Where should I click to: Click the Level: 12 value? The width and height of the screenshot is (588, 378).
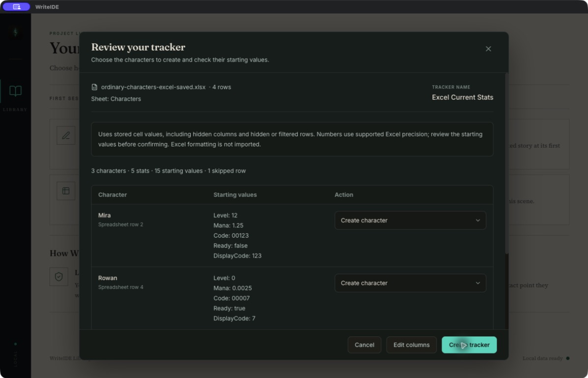coord(225,215)
